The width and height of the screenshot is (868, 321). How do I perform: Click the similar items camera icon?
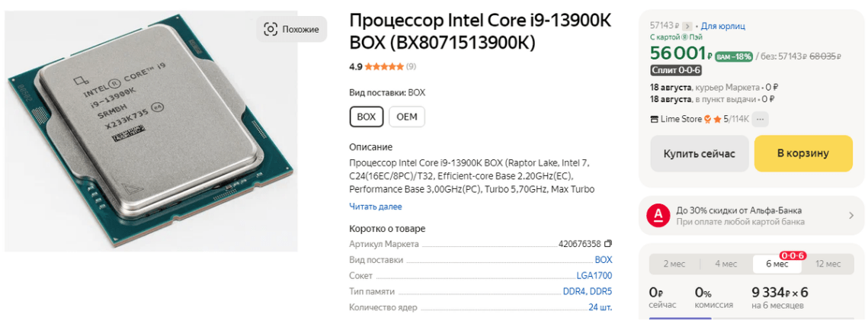[x=271, y=29]
